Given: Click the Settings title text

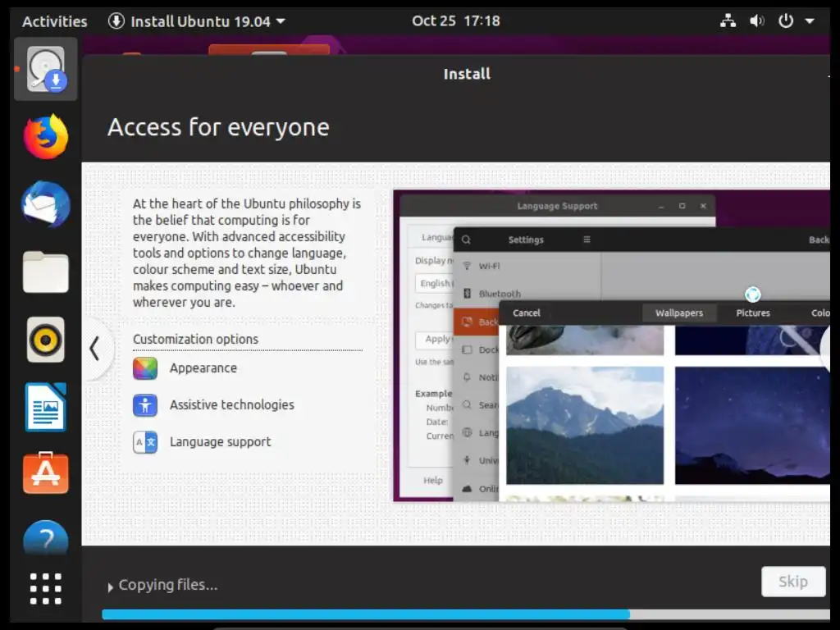Looking at the screenshot, I should [x=526, y=240].
